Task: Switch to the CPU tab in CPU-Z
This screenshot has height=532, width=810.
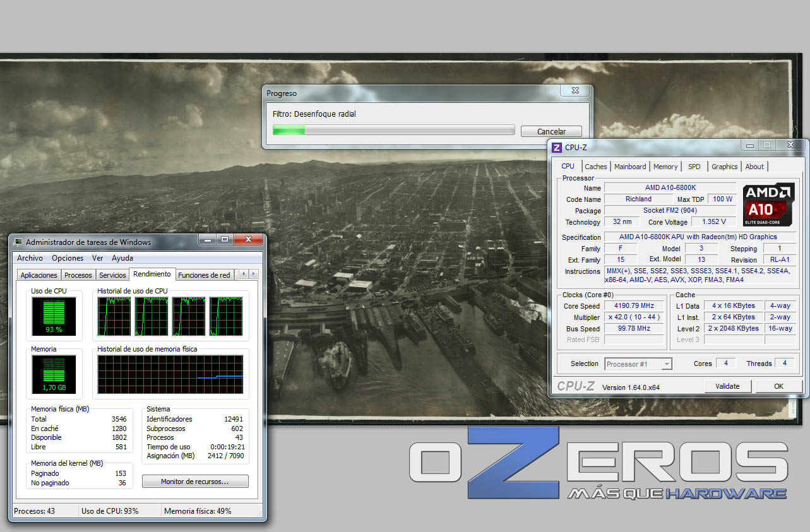Action: click(x=568, y=166)
